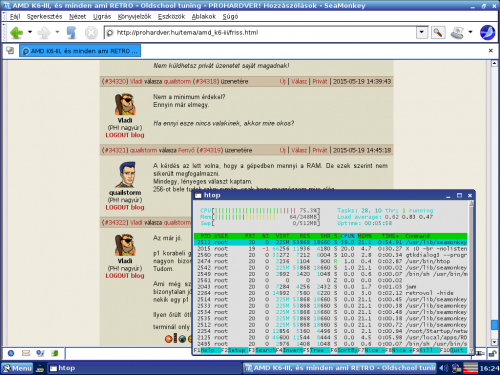Close the current tab with the X
500x375 pixels.
tap(490, 51)
